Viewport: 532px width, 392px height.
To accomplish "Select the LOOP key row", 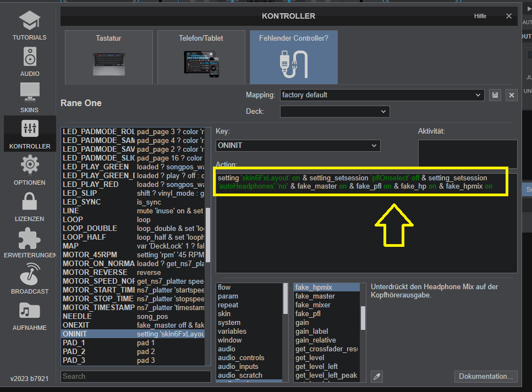I will [x=133, y=219].
